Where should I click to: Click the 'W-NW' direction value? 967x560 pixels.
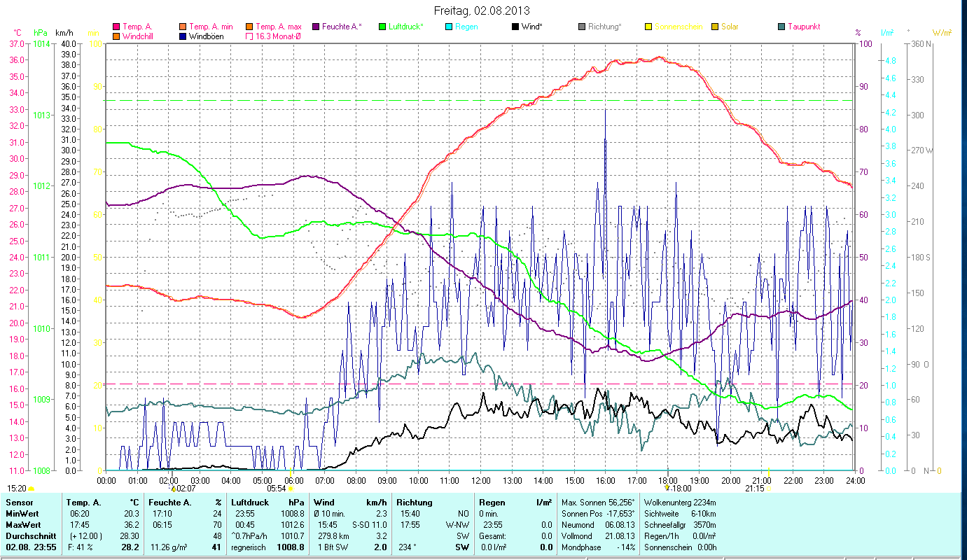pyautogui.click(x=458, y=524)
